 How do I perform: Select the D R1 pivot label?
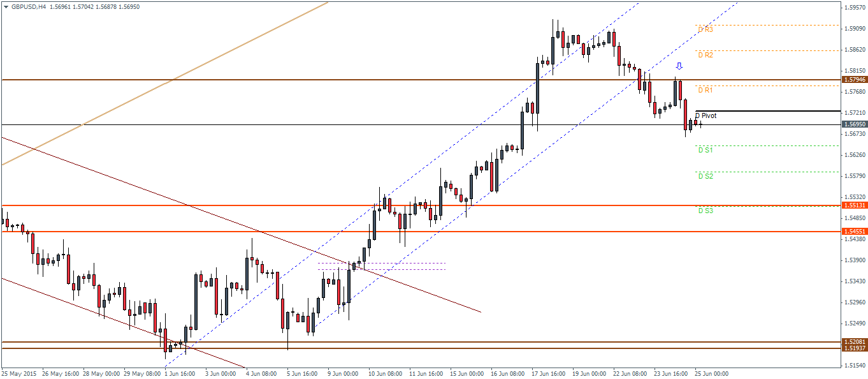(x=705, y=90)
